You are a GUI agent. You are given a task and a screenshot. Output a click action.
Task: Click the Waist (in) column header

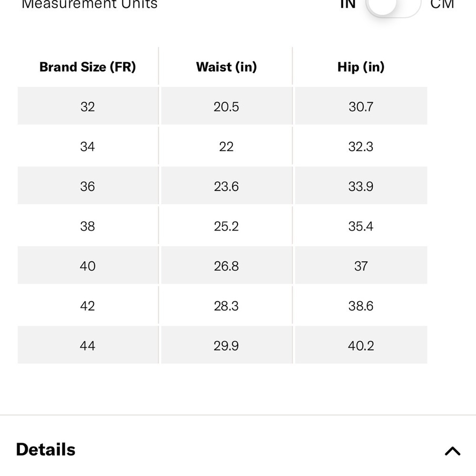click(226, 67)
